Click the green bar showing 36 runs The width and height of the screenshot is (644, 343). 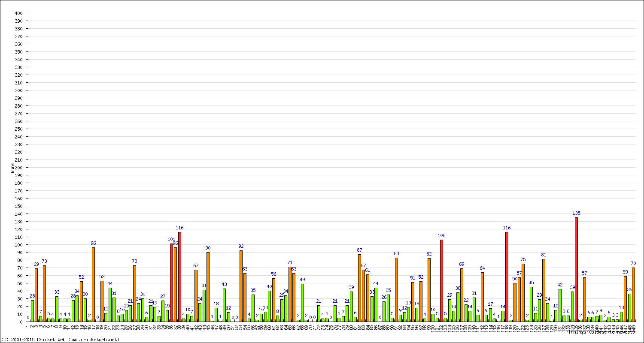pyautogui.click(x=629, y=308)
